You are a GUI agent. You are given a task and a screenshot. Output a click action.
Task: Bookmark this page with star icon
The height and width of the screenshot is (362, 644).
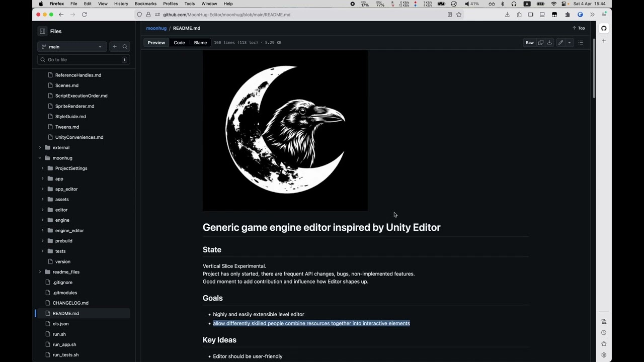click(459, 15)
